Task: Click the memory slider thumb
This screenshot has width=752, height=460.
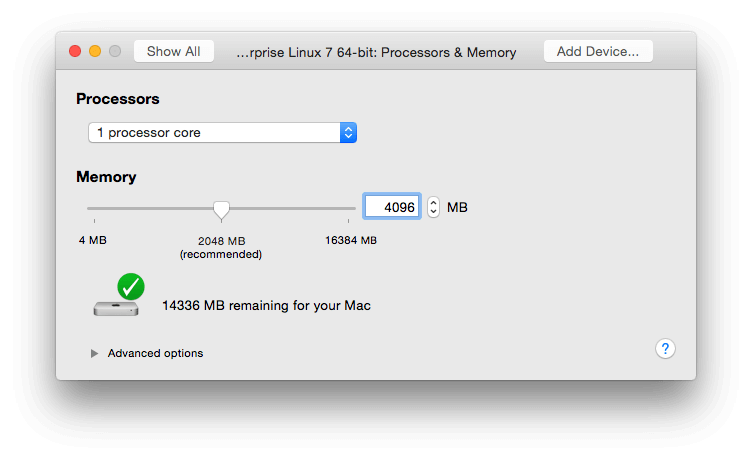Action: 221,210
